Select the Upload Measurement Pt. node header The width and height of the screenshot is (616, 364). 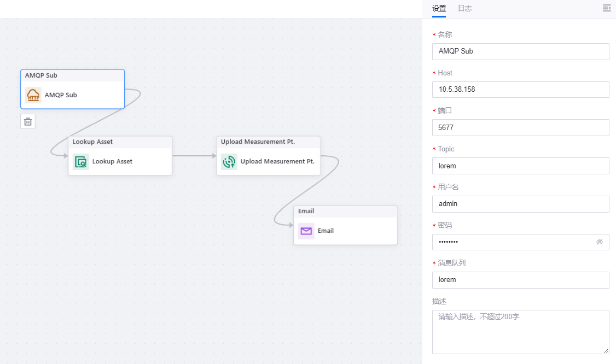268,142
